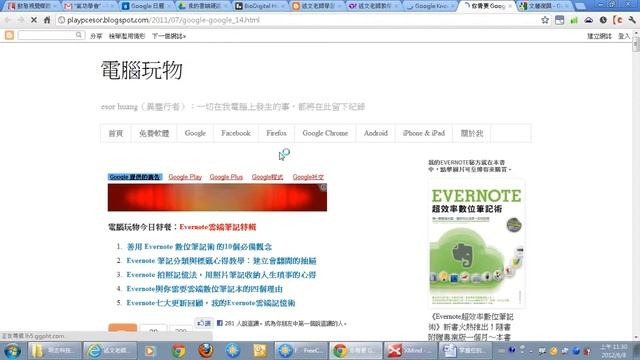The image size is (640, 360).
Task: Open the iPhone & iPad menu item
Action: tap(424, 133)
